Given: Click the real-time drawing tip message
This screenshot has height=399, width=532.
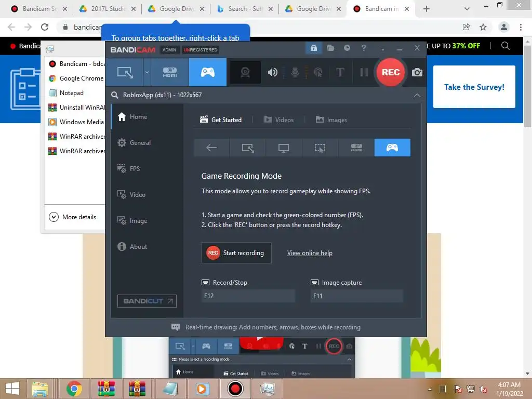Looking at the screenshot, I should click(266, 327).
